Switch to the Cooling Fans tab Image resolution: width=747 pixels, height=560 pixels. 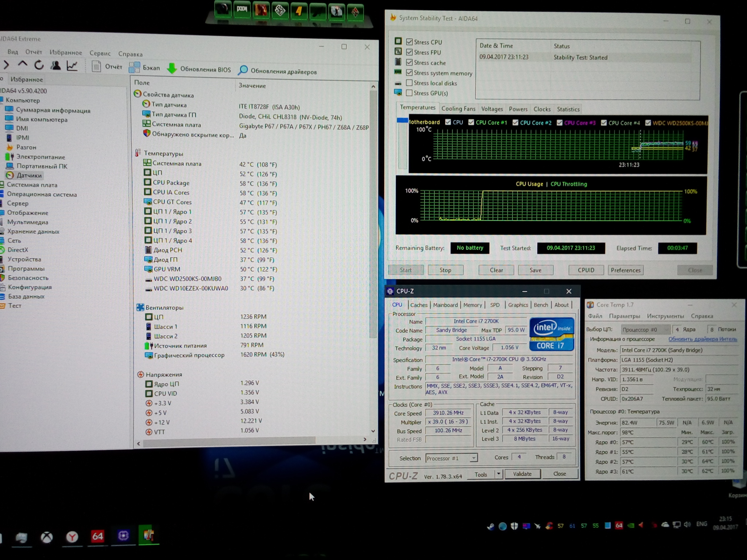(458, 109)
